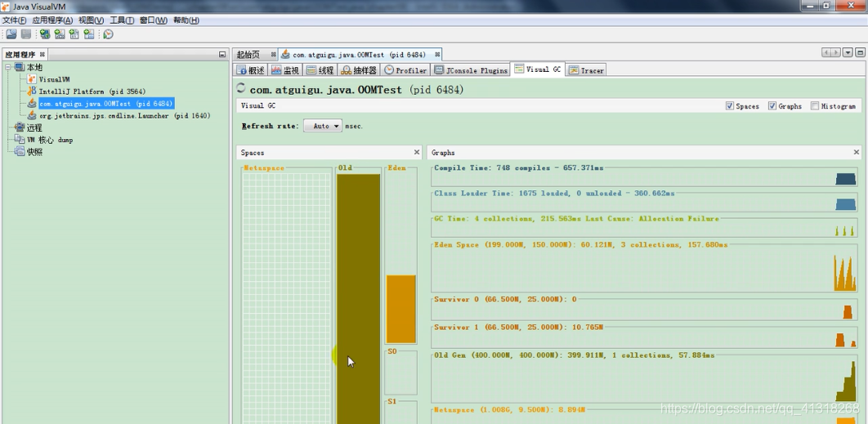
Task: Toggle the Graphs checkbox
Action: (772, 105)
